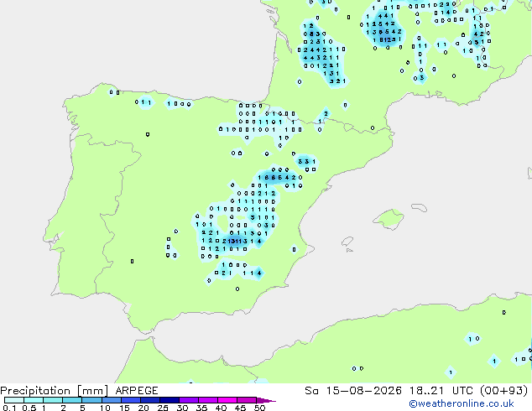Select the '8123' heavy precipitation values in France
The height and width of the screenshot is (411, 532).
tap(388, 39)
